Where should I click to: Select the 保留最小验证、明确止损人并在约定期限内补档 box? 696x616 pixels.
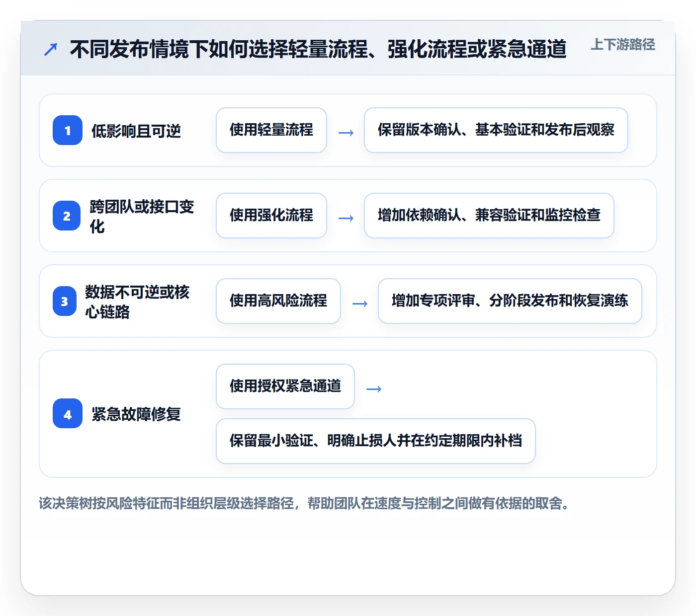(x=376, y=441)
